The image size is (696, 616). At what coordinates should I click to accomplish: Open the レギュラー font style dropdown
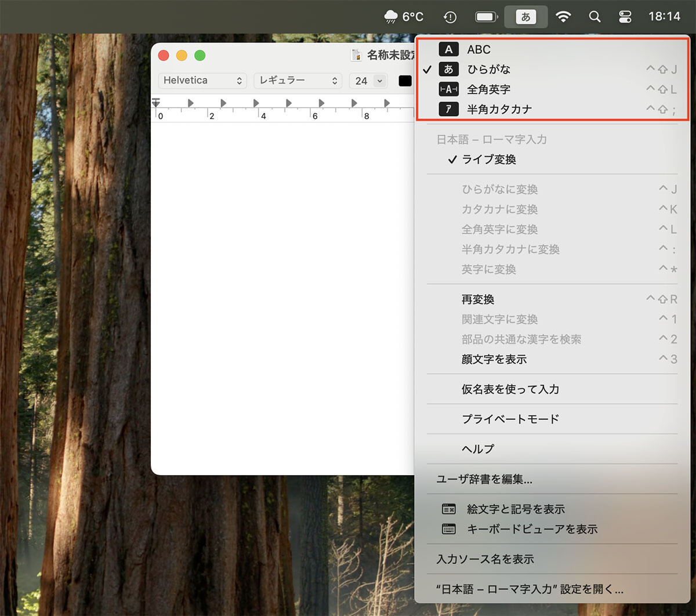tap(298, 81)
